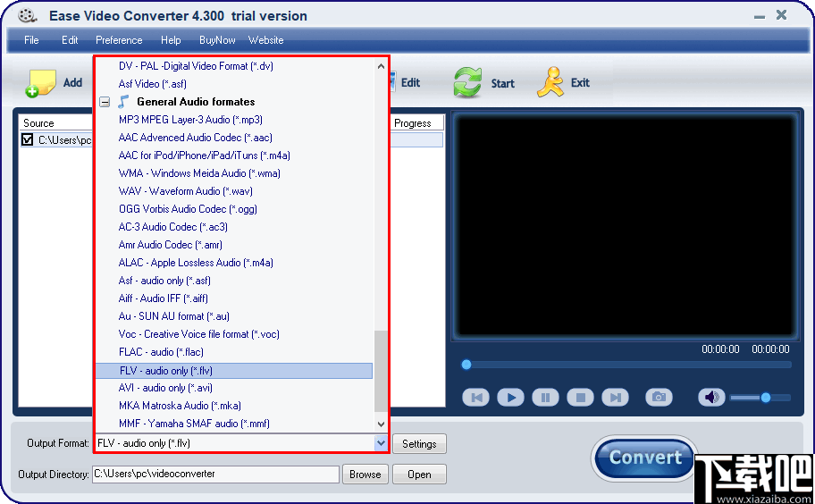Click the Add file sticky-note icon
Image resolution: width=815 pixels, height=504 pixels.
point(40,83)
